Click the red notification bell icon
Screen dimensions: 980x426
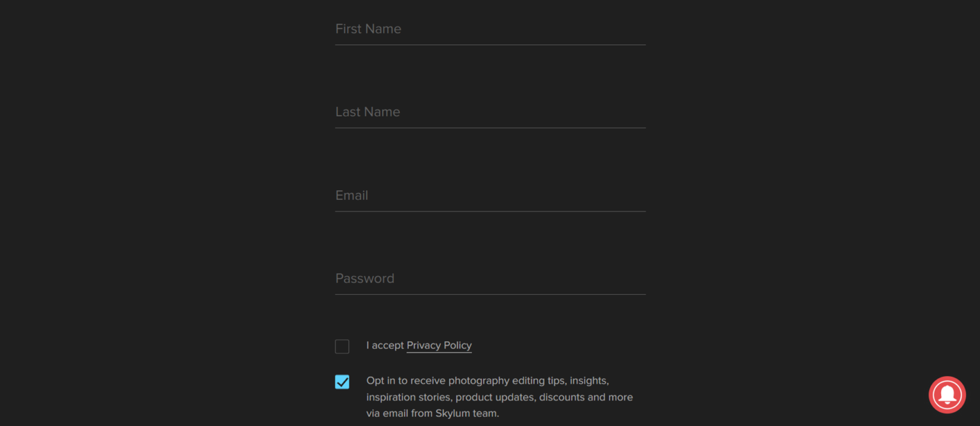click(x=947, y=395)
